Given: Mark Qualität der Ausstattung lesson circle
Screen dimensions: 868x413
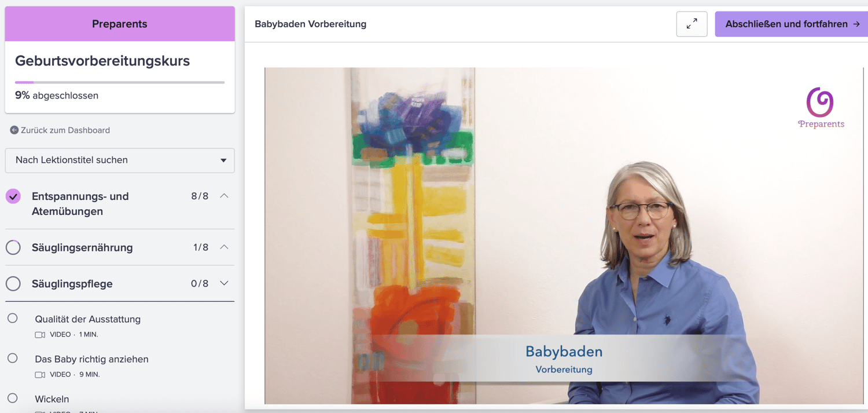Looking at the screenshot, I should (x=13, y=318).
